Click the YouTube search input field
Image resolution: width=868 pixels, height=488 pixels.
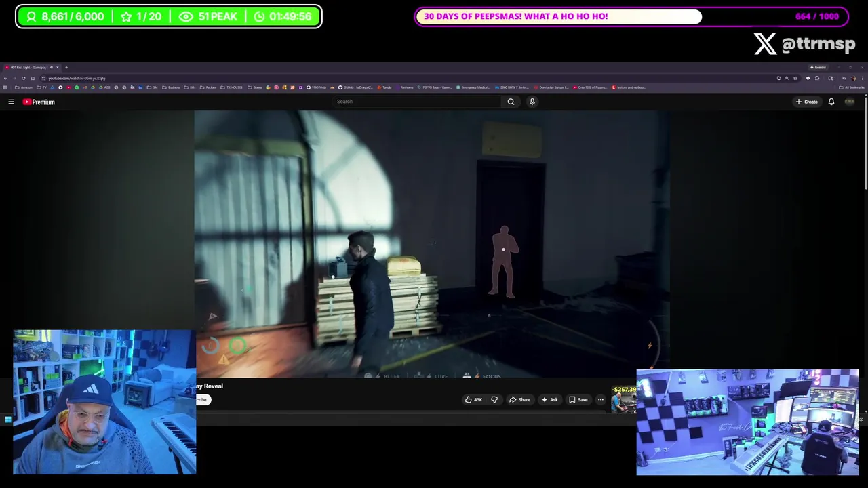tap(417, 102)
